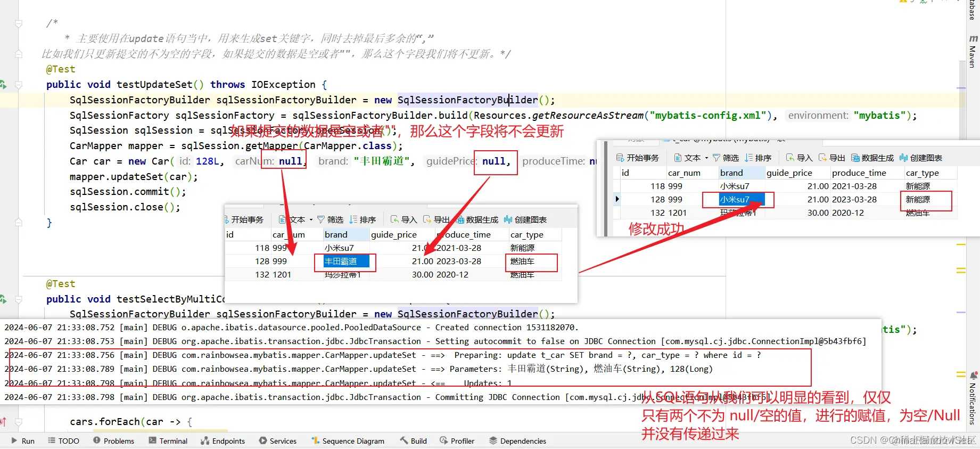Click 排序 sort in the upper-right table window

[758, 158]
